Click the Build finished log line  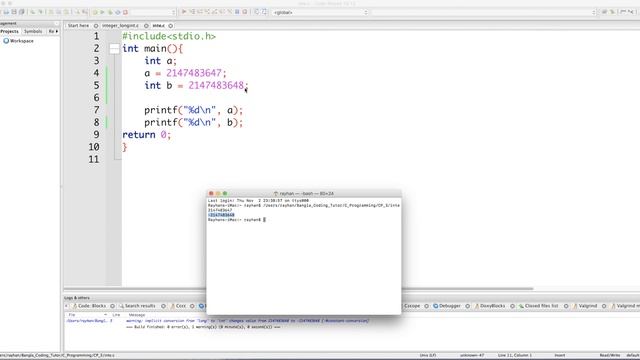pyautogui.click(x=203, y=327)
